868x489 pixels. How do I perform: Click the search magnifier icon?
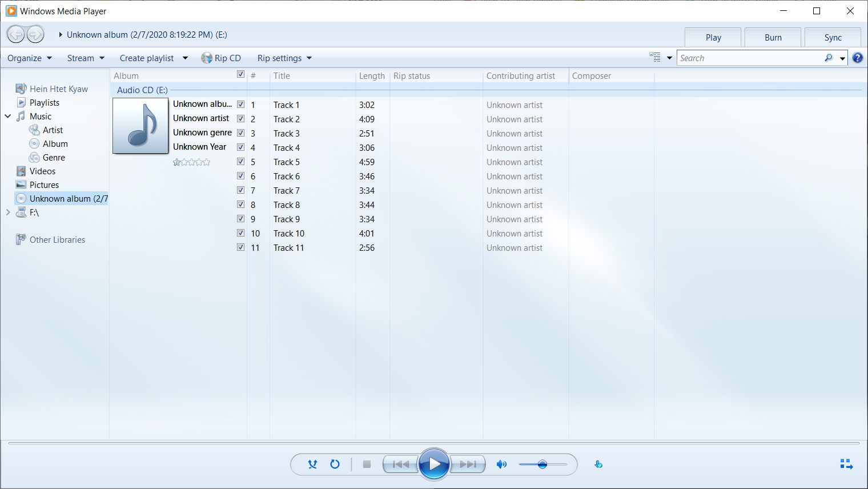pyautogui.click(x=829, y=58)
